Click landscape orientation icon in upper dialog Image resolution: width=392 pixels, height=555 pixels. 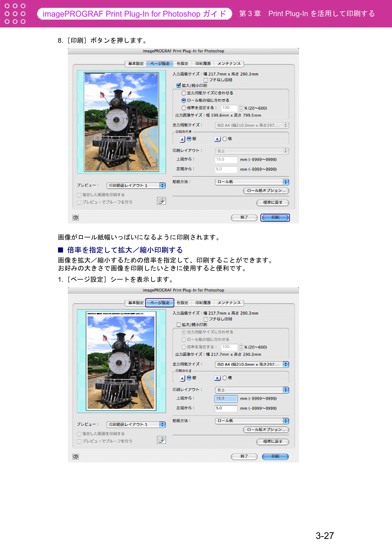click(x=217, y=139)
